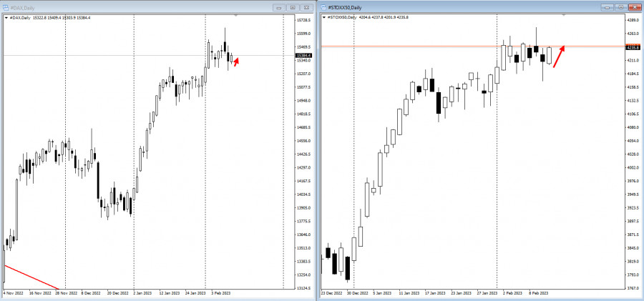Maximize the #STOXX50,Daily chart window

click(x=620, y=7)
